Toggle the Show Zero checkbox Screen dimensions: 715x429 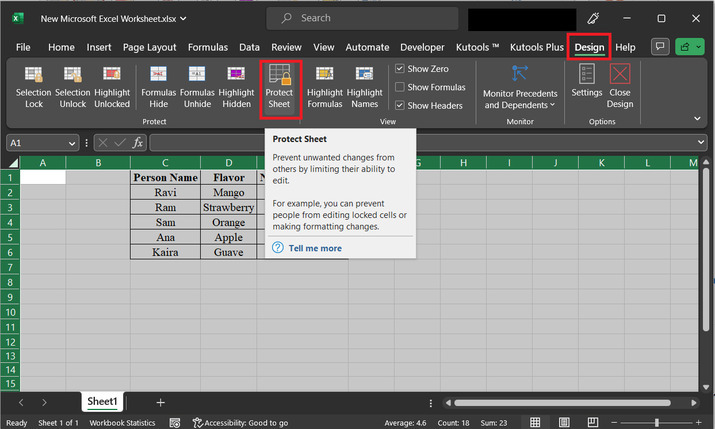click(x=400, y=69)
